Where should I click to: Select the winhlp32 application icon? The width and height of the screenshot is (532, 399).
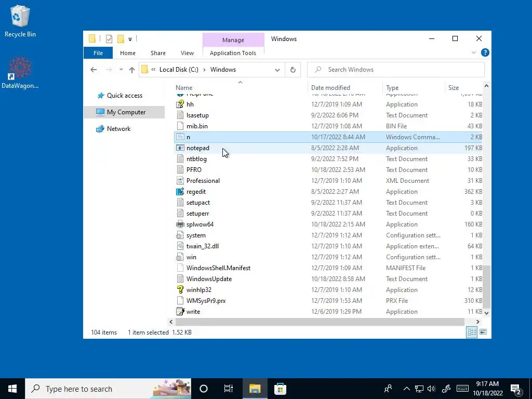tap(180, 290)
